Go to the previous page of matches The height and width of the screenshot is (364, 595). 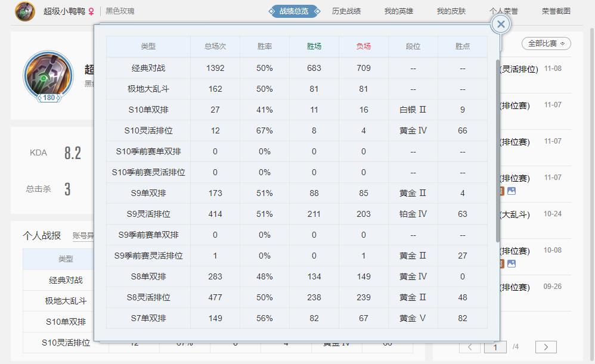click(470, 347)
